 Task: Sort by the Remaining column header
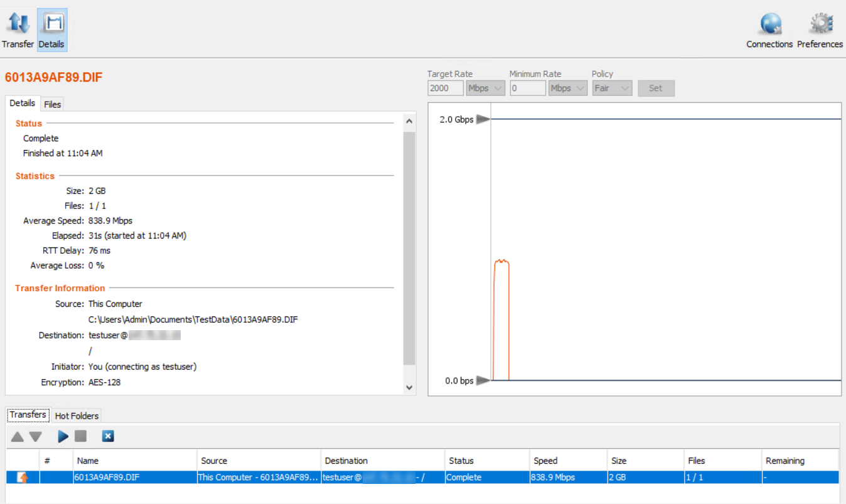(800, 461)
